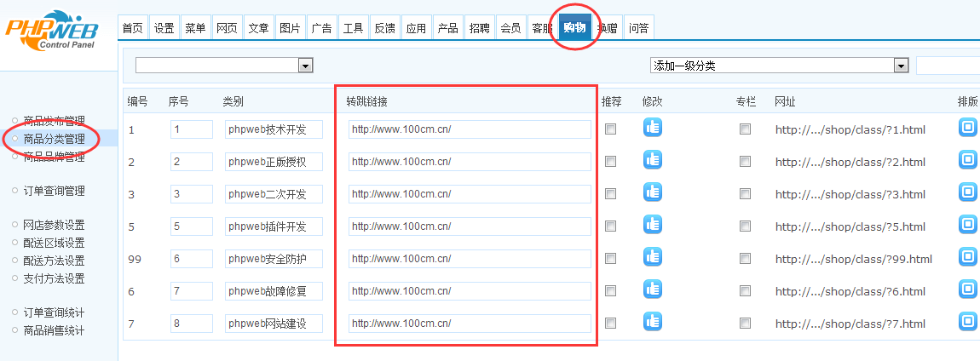
Task: Open the 产品 tab
Action: coord(448,28)
